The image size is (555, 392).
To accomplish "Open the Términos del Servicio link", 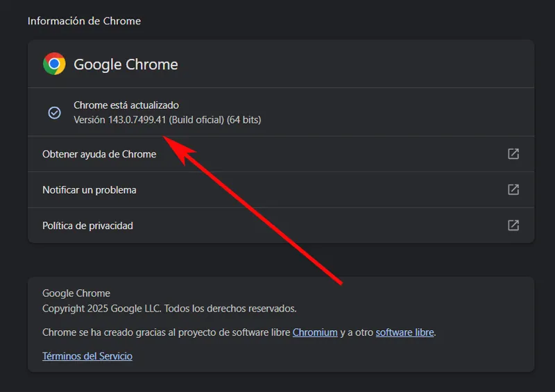I will pyautogui.click(x=87, y=356).
